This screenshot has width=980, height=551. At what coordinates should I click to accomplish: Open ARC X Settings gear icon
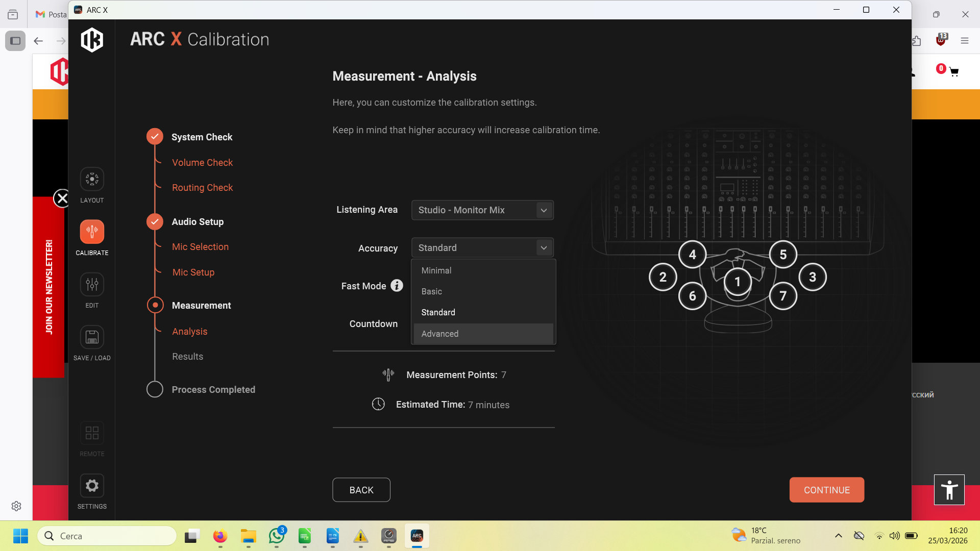92,486
